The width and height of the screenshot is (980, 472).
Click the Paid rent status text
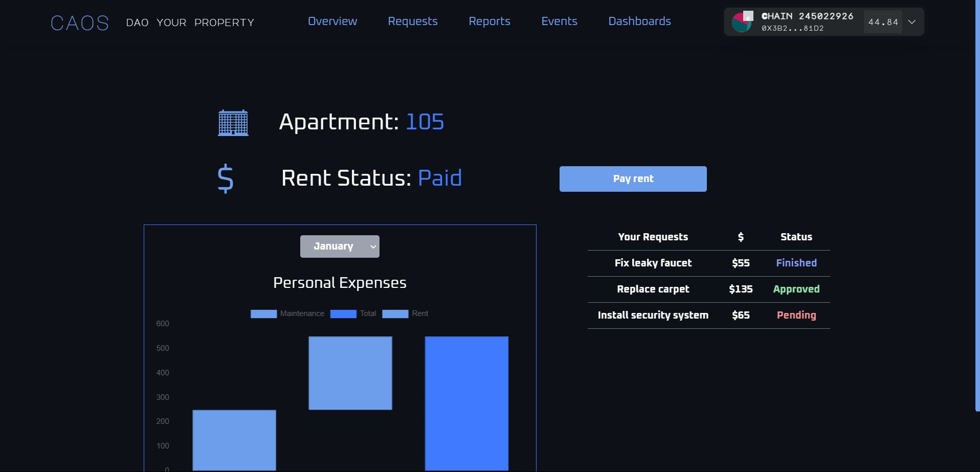[440, 178]
